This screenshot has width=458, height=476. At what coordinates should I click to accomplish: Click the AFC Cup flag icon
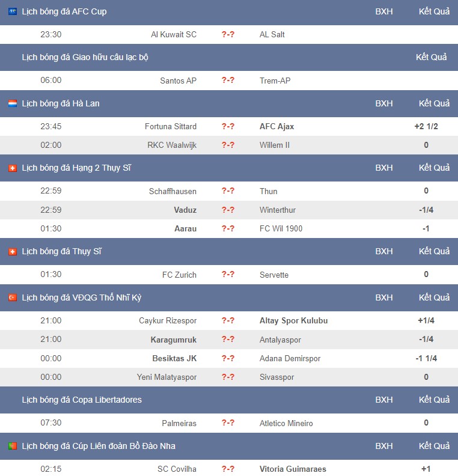point(13,11)
